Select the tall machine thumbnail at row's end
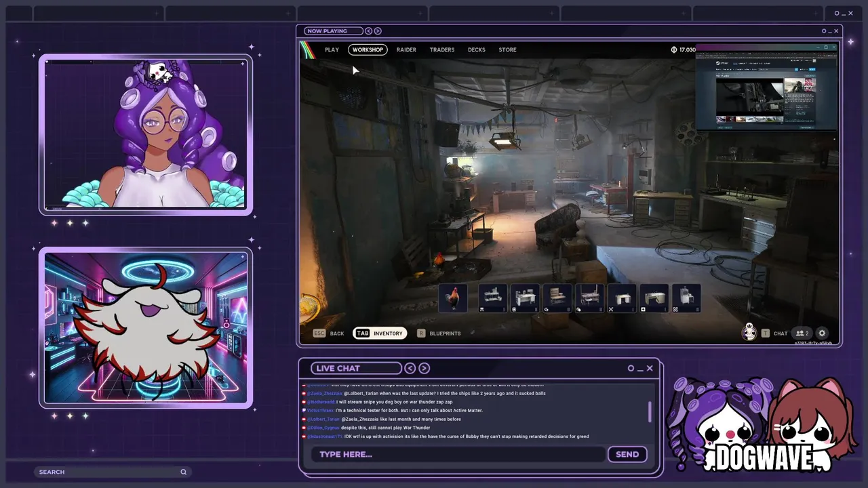 [x=686, y=298]
